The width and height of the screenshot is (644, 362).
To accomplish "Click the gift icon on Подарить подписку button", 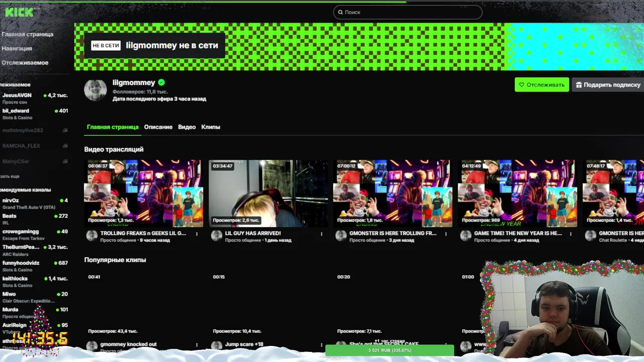I will click(x=579, y=84).
